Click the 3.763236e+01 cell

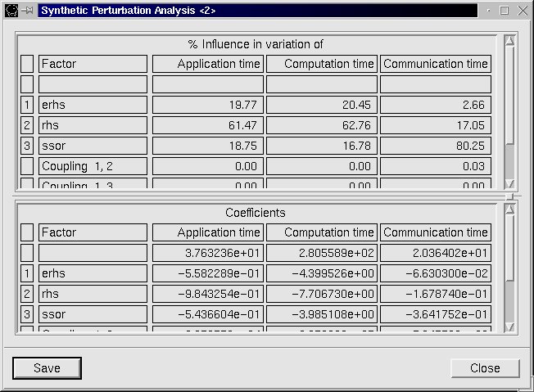(208, 253)
